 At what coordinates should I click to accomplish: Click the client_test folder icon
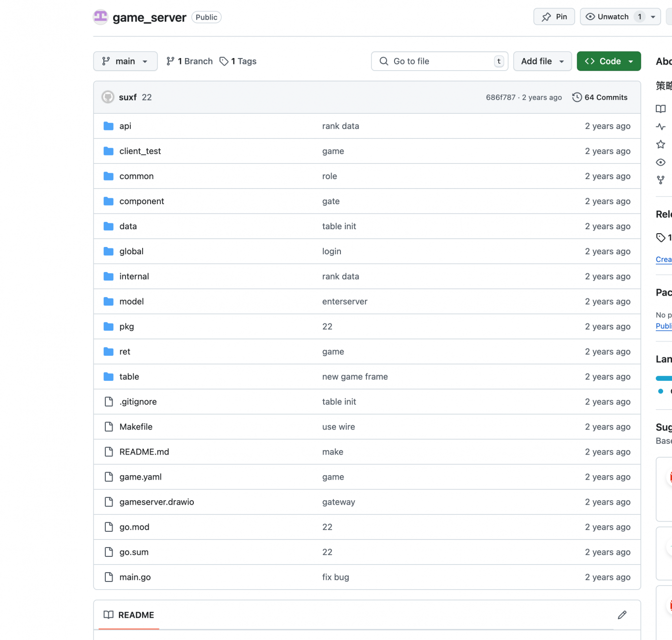(x=109, y=151)
